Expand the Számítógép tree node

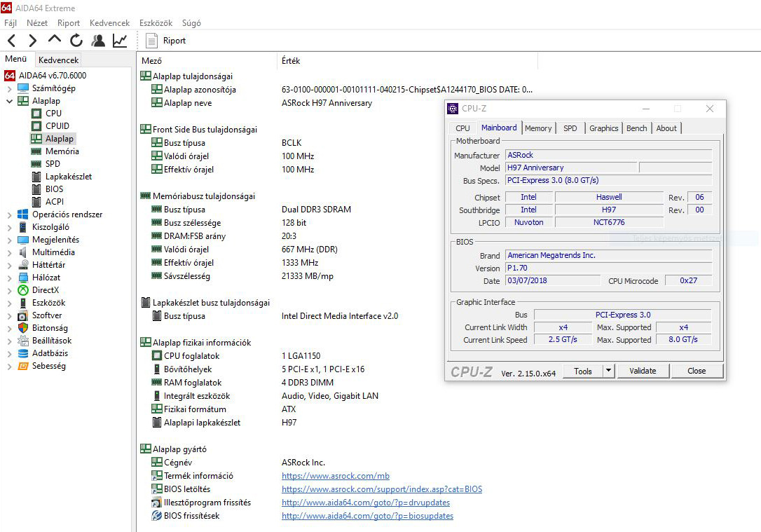[9, 88]
